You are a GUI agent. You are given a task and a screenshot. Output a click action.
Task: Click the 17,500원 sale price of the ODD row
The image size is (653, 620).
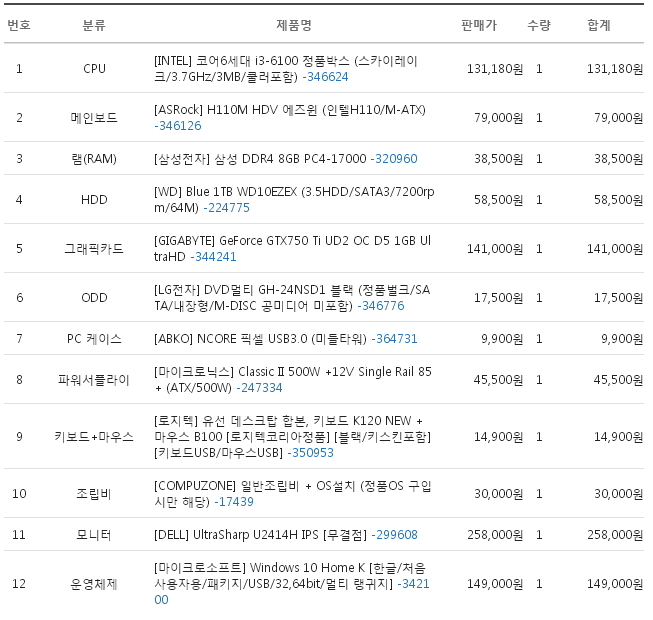point(498,298)
